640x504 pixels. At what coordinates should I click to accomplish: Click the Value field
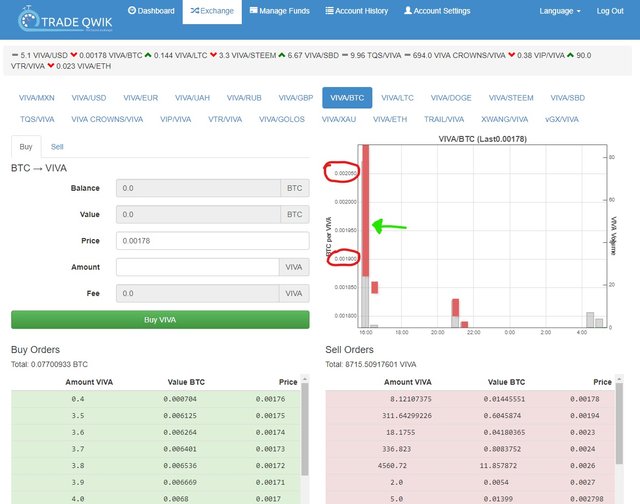click(x=198, y=214)
